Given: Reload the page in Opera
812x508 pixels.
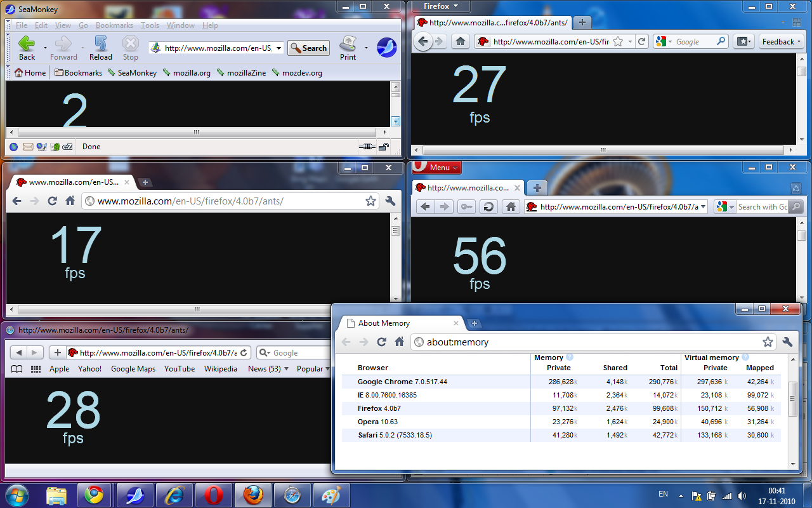Looking at the screenshot, I should [x=488, y=207].
